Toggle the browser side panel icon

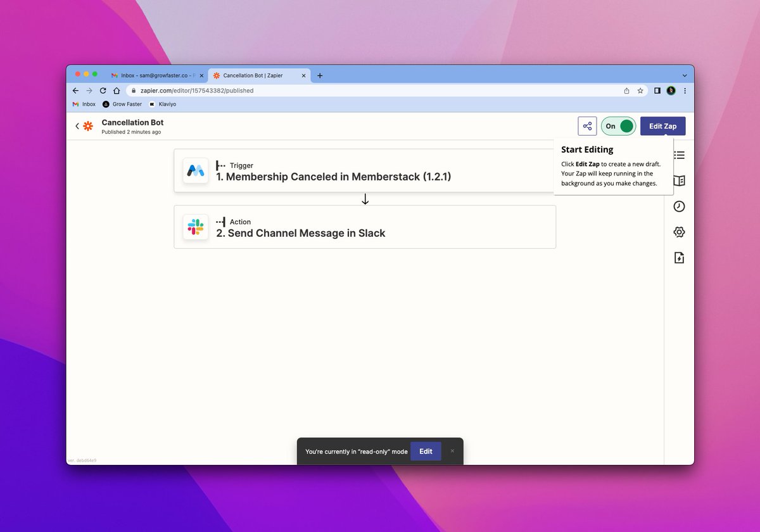[x=657, y=91]
